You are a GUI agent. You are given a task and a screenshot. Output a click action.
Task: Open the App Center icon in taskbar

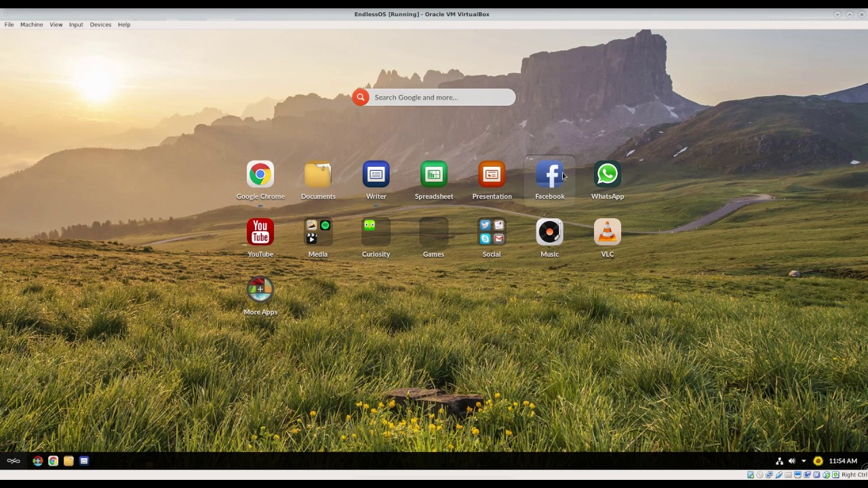[x=38, y=461]
